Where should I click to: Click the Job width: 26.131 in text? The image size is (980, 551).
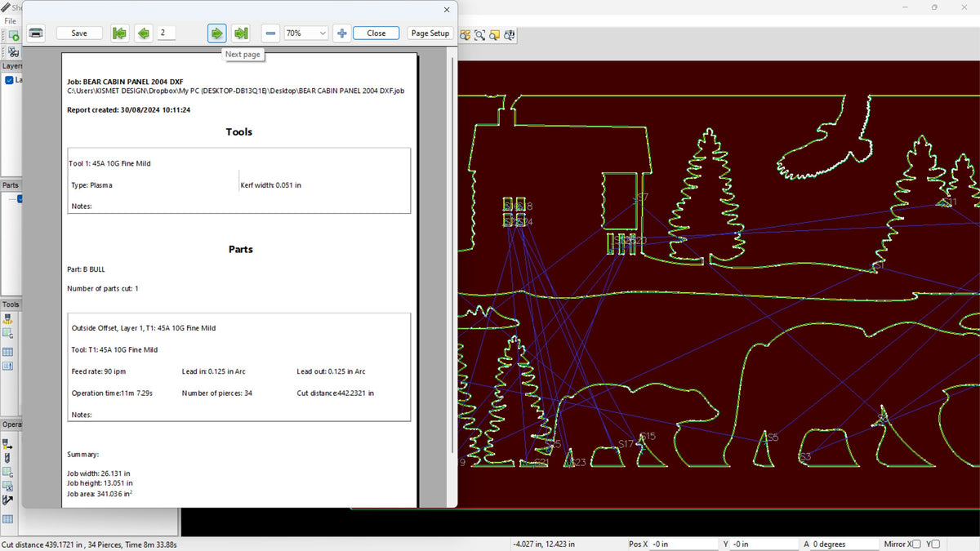coord(98,473)
